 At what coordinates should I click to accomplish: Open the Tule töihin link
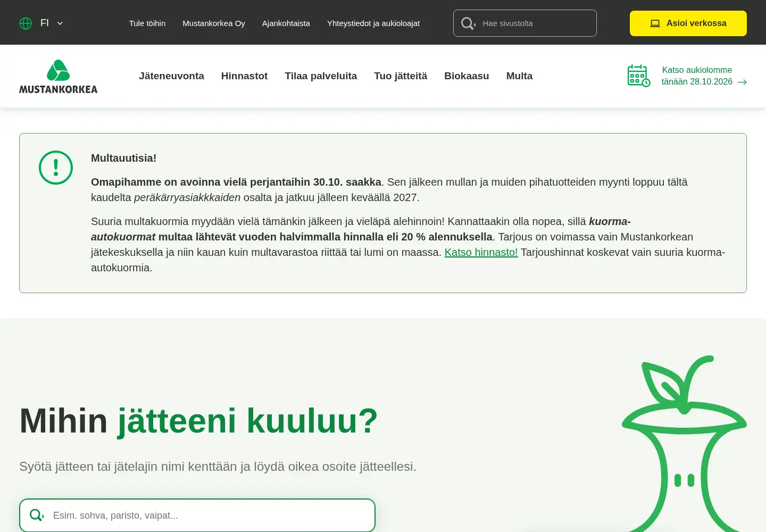[x=147, y=23]
